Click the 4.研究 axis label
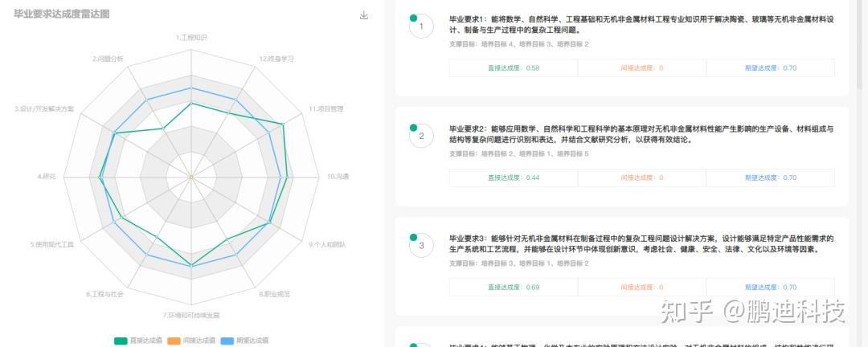 coord(47,177)
